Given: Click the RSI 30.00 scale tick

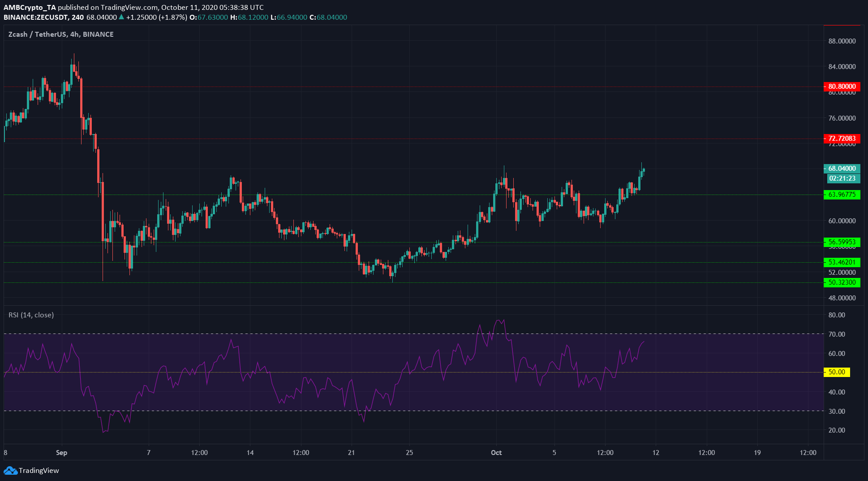Looking at the screenshot, I should [x=837, y=412].
